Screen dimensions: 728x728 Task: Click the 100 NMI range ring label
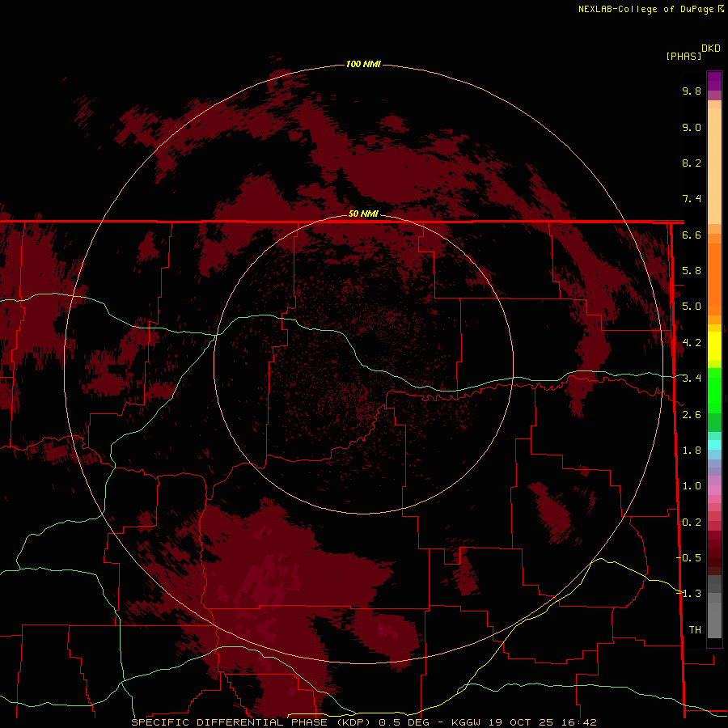(363, 64)
